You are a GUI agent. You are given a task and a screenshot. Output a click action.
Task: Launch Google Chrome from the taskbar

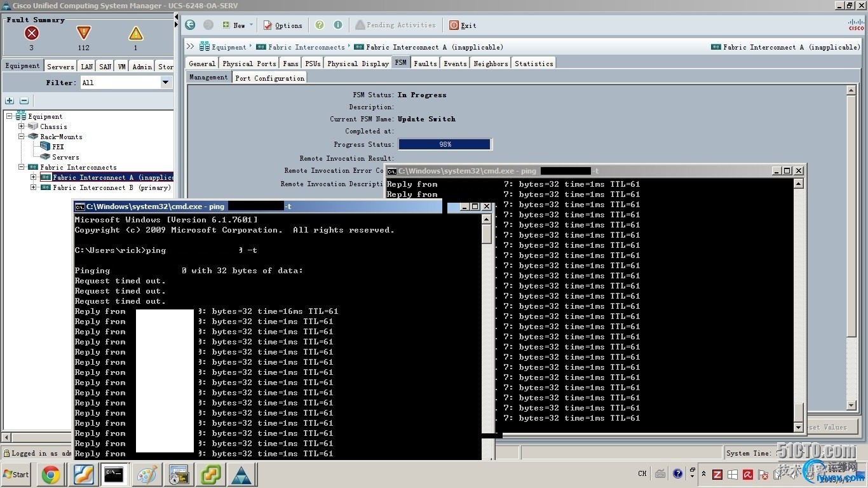coord(51,475)
